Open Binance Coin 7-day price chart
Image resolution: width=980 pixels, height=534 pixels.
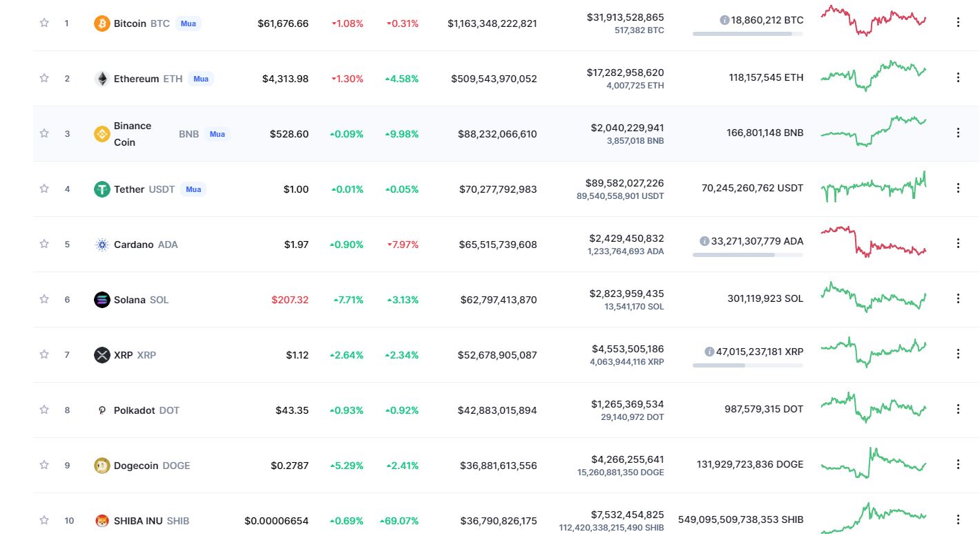[873, 131]
